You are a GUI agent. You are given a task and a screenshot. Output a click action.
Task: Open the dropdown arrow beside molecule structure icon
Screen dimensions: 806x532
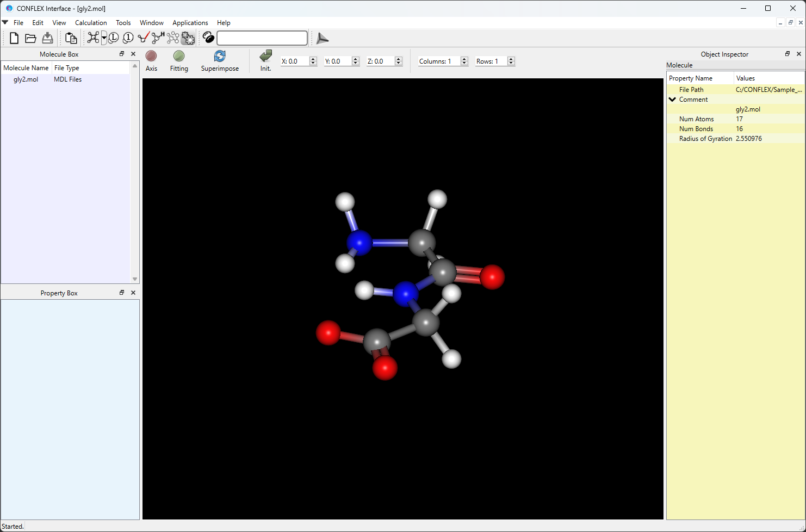point(104,38)
